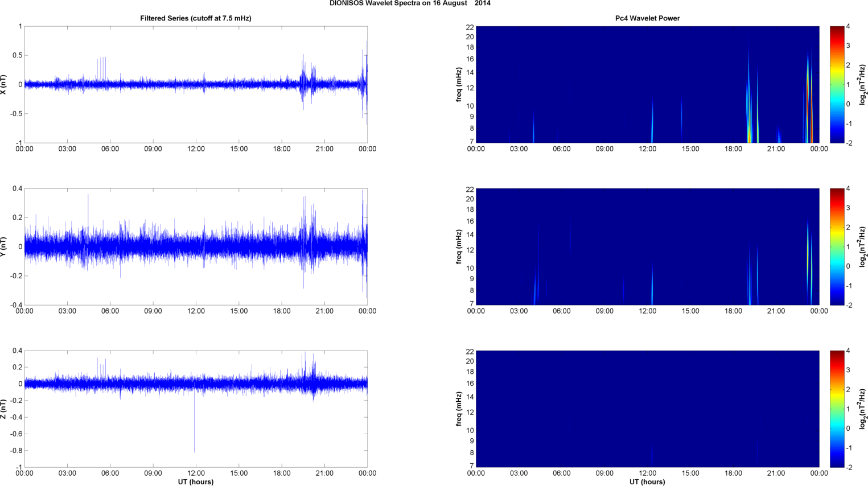Click 'UT (hours)' label under the Z wavelet spectrogram
The image size is (868, 486).
tap(647, 482)
